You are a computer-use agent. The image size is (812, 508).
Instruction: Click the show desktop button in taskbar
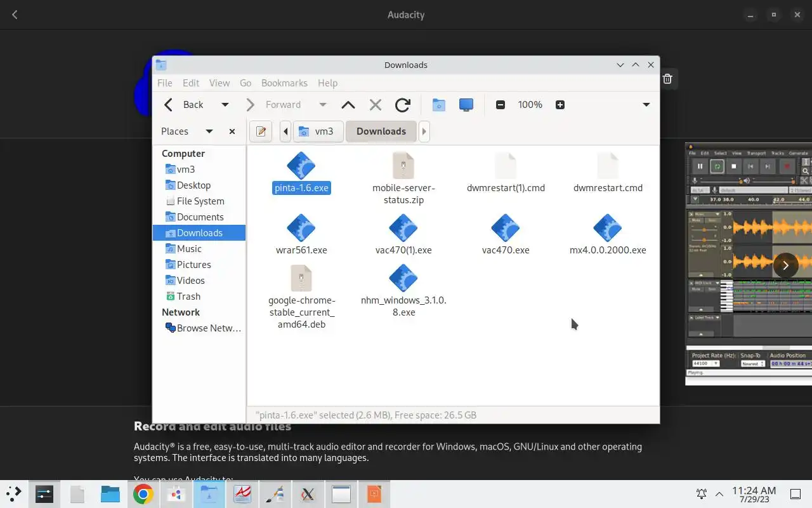[795, 494]
